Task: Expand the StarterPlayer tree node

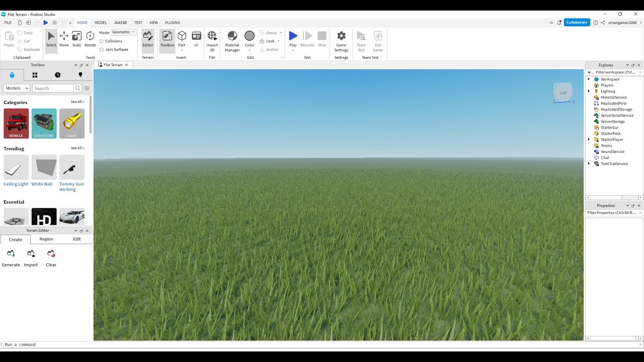Action: tap(589, 140)
